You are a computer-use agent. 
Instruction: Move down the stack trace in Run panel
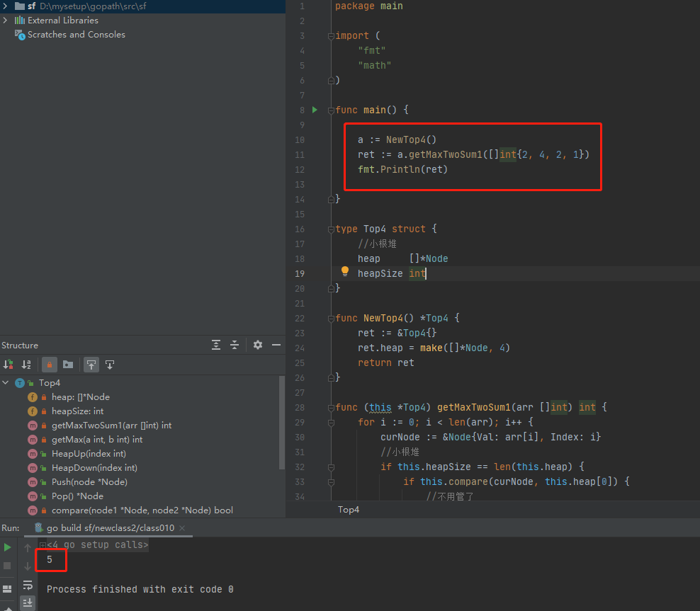point(28,566)
